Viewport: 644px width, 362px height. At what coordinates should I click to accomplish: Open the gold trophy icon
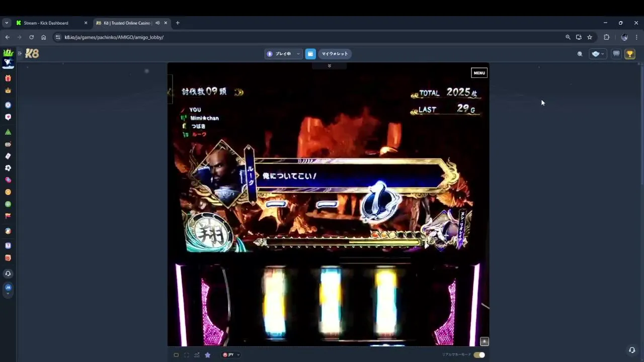pyautogui.click(x=630, y=54)
